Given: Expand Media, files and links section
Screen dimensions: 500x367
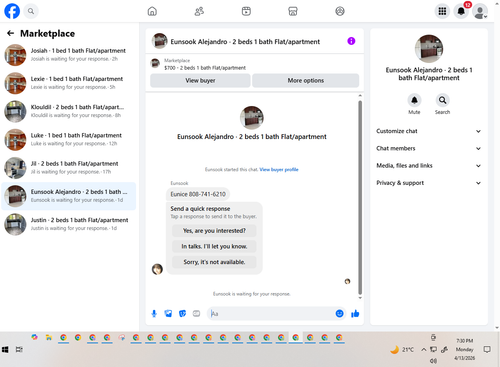Looking at the screenshot, I should pyautogui.click(x=429, y=166).
